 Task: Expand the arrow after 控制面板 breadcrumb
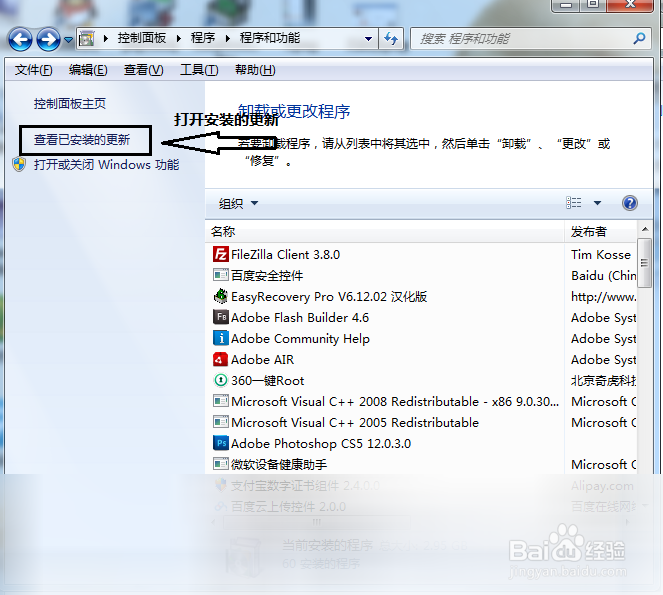click(x=178, y=38)
